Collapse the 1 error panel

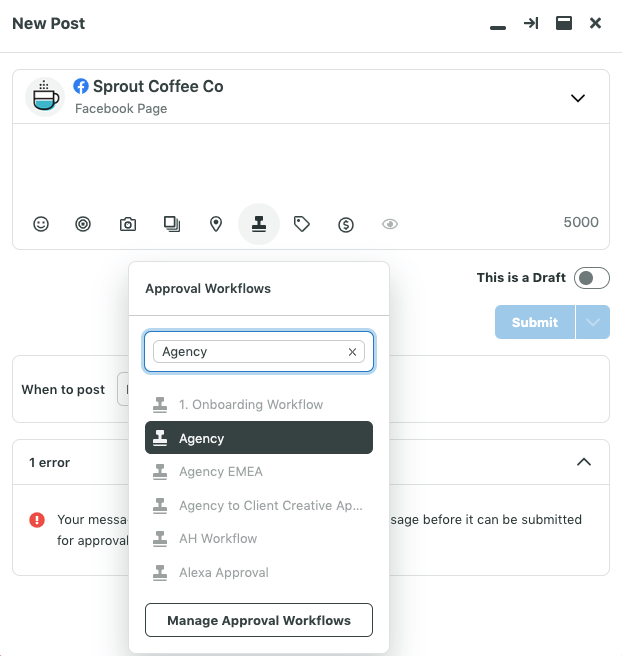(584, 462)
